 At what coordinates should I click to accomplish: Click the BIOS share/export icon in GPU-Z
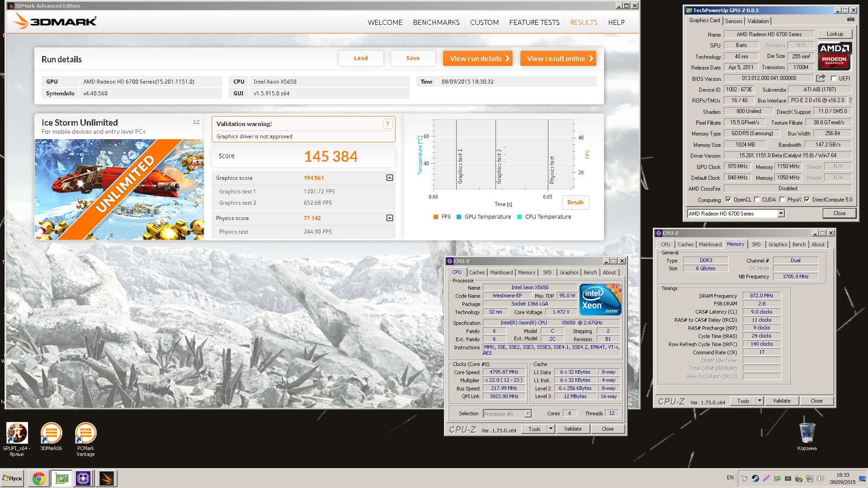pyautogui.click(x=821, y=78)
